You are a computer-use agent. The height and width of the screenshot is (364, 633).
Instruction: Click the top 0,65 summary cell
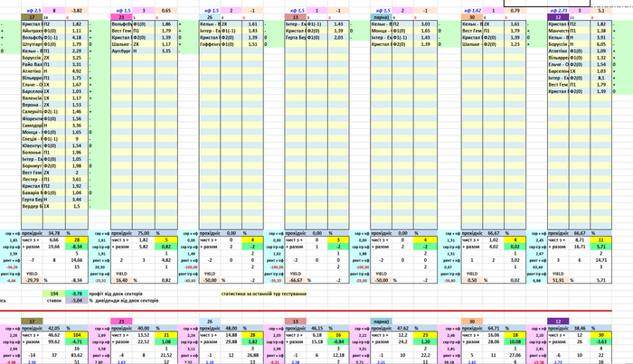166,11
